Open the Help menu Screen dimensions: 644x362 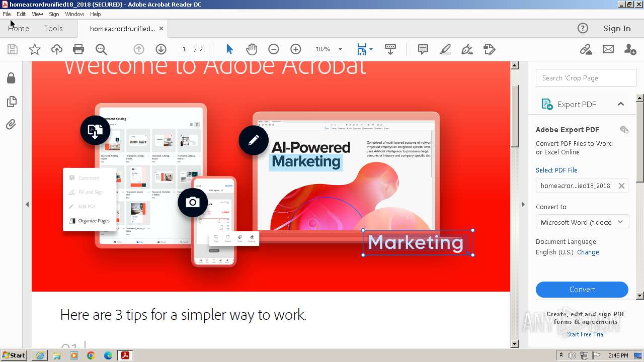click(96, 14)
